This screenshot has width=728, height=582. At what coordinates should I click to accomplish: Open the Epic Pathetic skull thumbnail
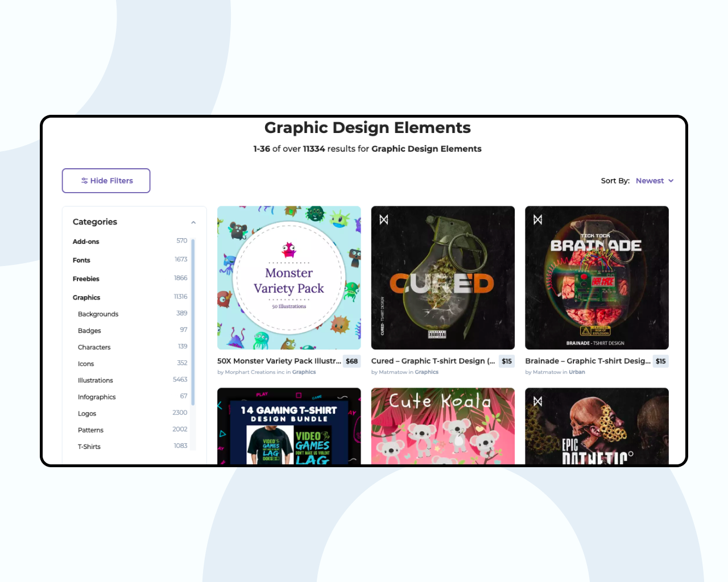tap(597, 426)
